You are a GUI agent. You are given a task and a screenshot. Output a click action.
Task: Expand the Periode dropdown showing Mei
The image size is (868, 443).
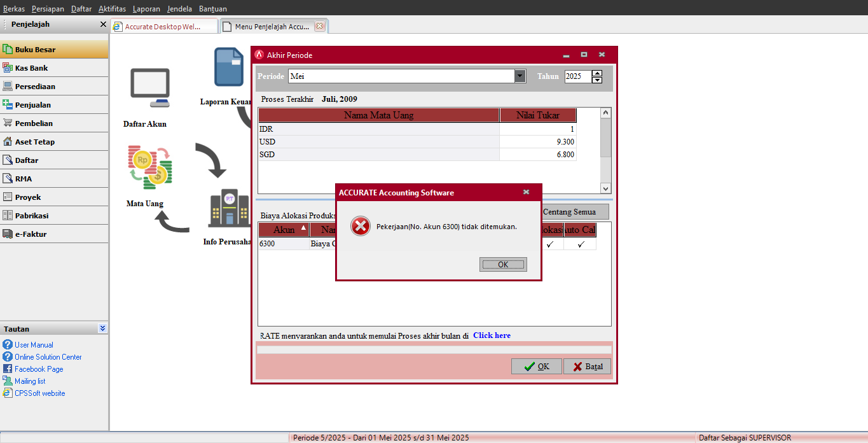(520, 76)
